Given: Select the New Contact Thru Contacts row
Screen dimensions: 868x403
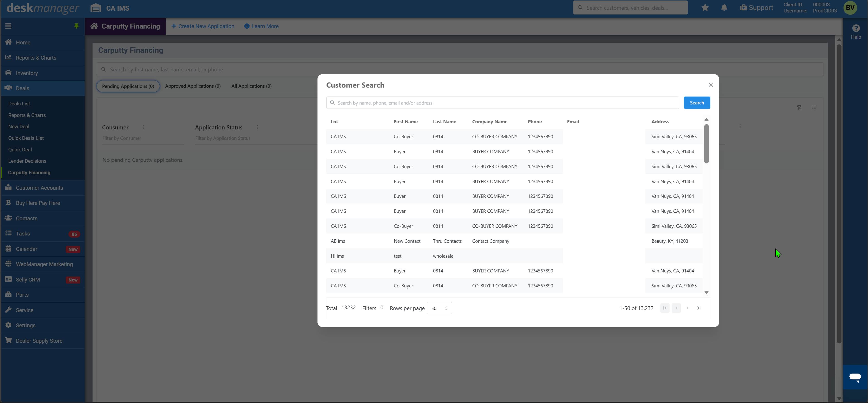Looking at the screenshot, I should click(x=514, y=241).
